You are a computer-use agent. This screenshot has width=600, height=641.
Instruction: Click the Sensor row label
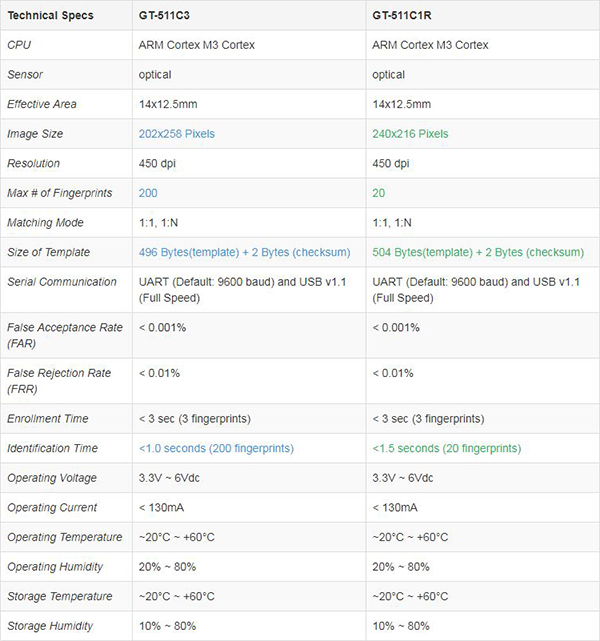(x=25, y=74)
